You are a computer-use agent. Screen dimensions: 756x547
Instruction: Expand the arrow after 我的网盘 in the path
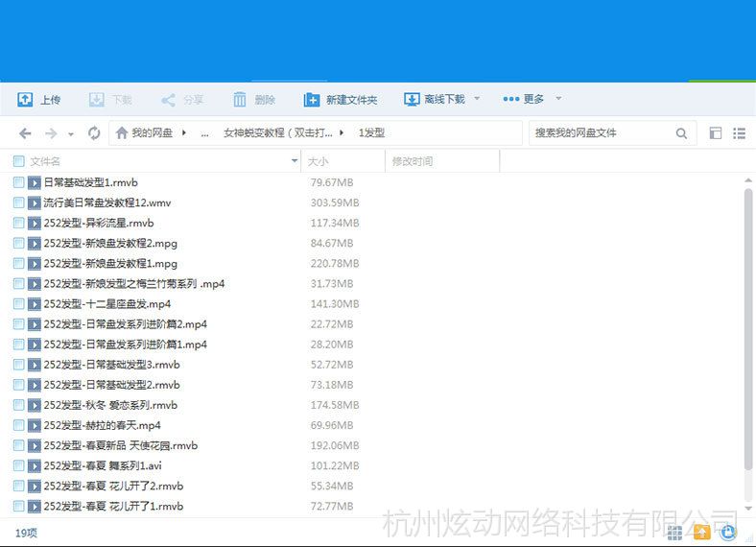183,132
